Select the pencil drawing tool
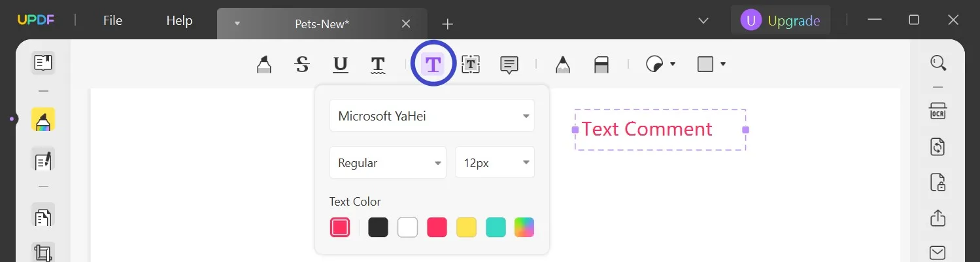 [x=562, y=64]
